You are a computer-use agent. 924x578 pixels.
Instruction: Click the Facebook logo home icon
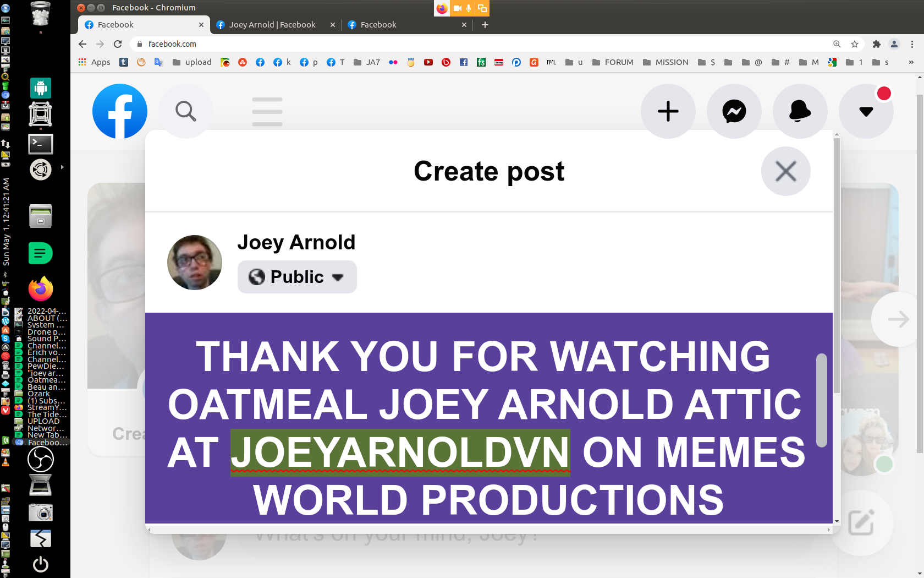[x=120, y=111]
